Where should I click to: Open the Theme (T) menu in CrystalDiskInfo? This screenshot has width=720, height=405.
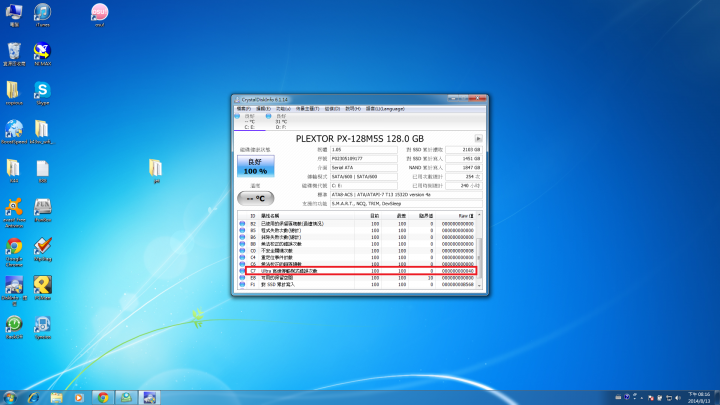(307, 109)
